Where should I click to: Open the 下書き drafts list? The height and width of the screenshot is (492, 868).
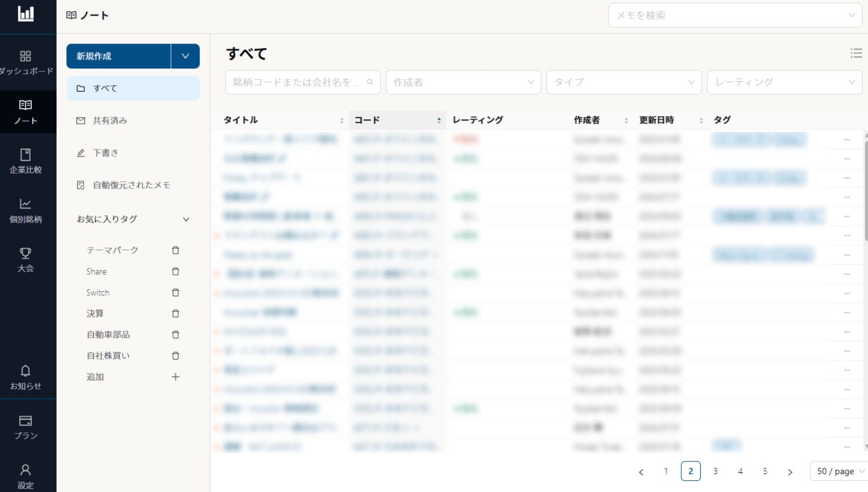[x=105, y=153]
